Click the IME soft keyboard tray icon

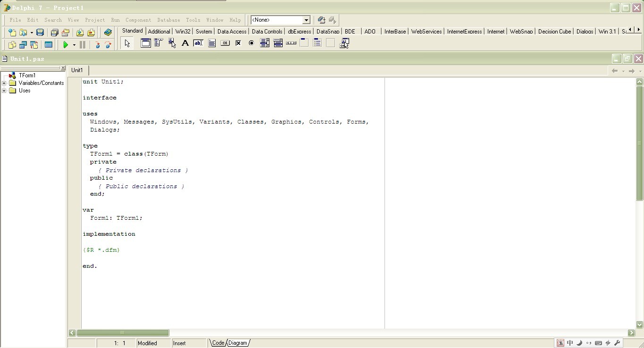pos(598,343)
